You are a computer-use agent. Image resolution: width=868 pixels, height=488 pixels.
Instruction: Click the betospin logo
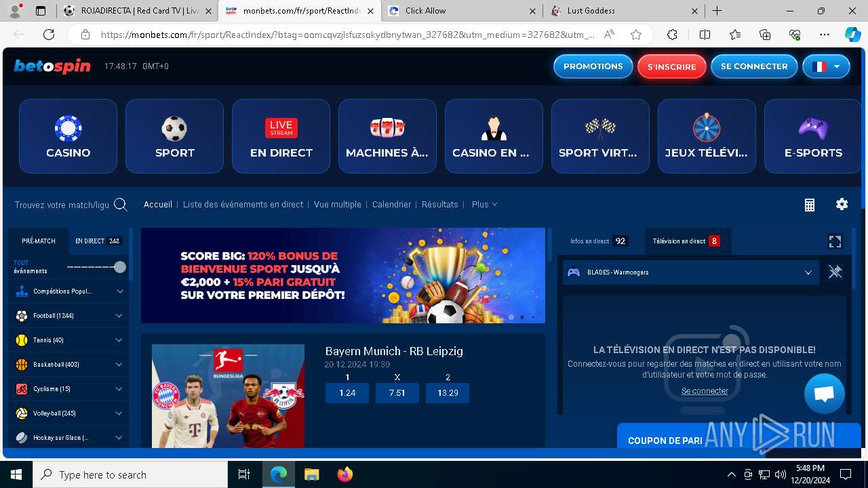pyautogui.click(x=52, y=66)
